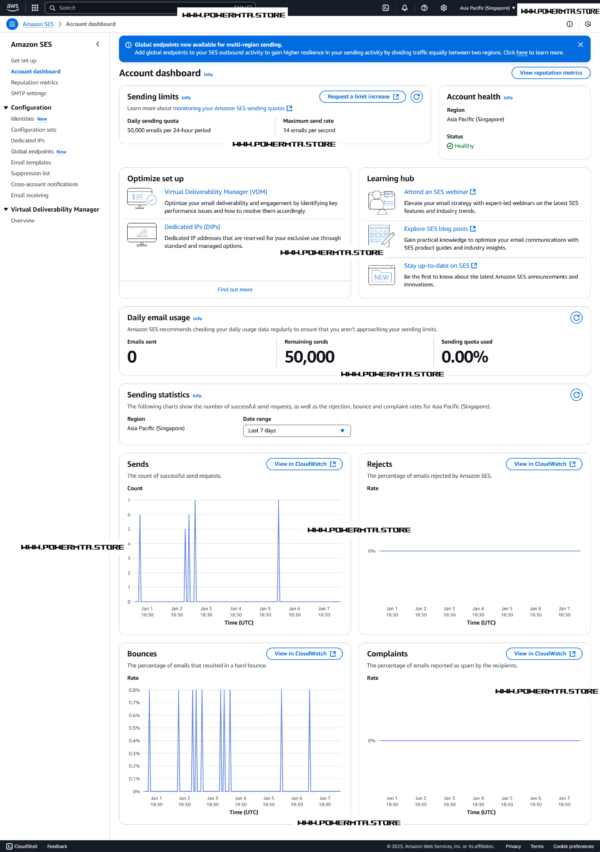
Task: Click the Account dashboard Info link
Action: tap(208, 74)
